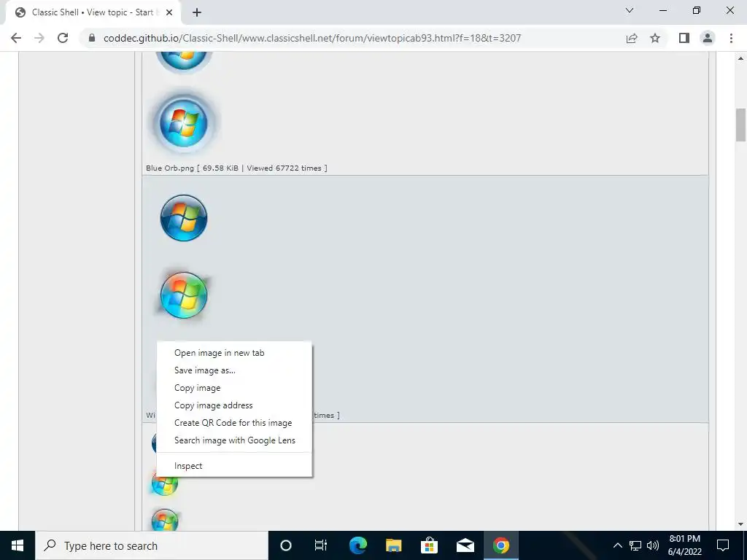
Task: Expand the tab search chevron
Action: [x=630, y=10]
